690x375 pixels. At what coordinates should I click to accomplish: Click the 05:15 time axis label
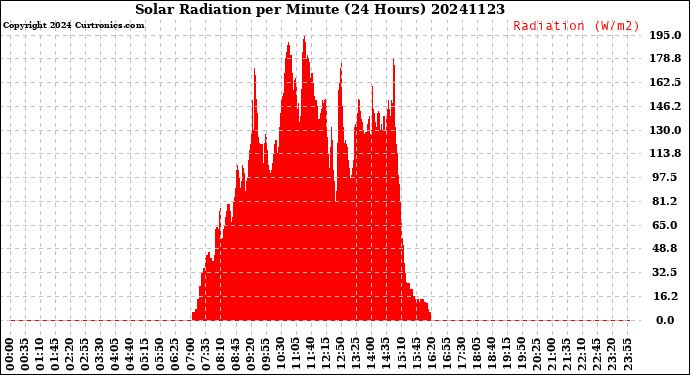click(145, 355)
